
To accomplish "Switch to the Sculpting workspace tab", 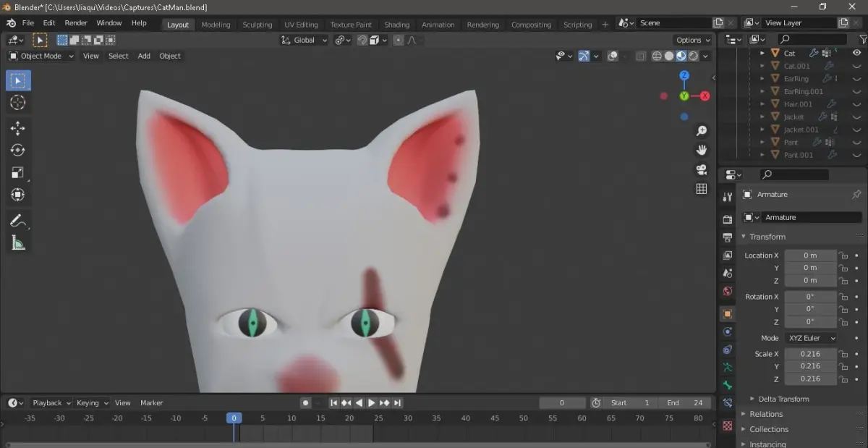I will (258, 25).
